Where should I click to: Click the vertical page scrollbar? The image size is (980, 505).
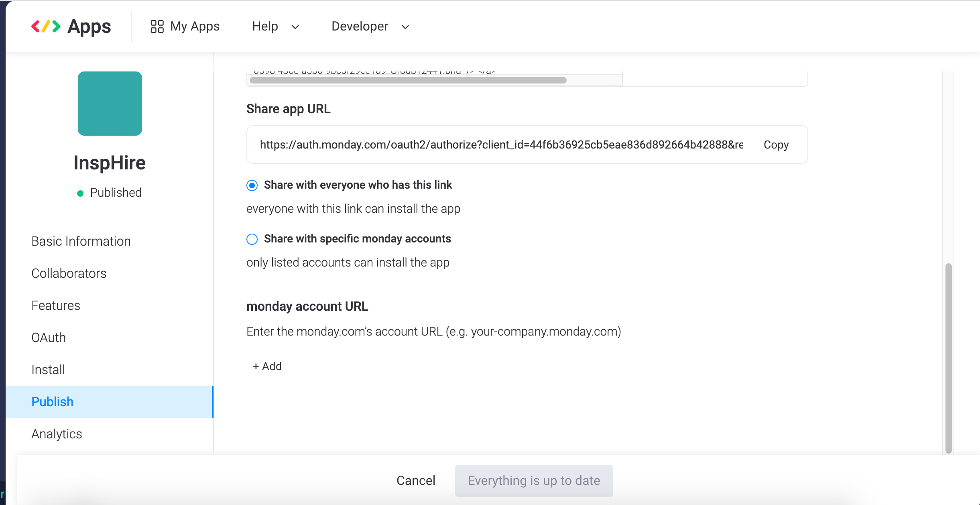click(x=948, y=358)
